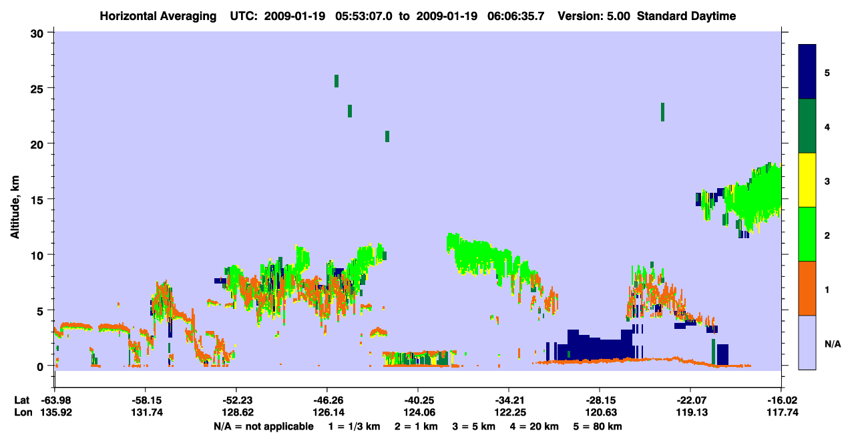The width and height of the screenshot is (868, 445).
Task: Click latitude value -52.23
Action: [x=236, y=401]
